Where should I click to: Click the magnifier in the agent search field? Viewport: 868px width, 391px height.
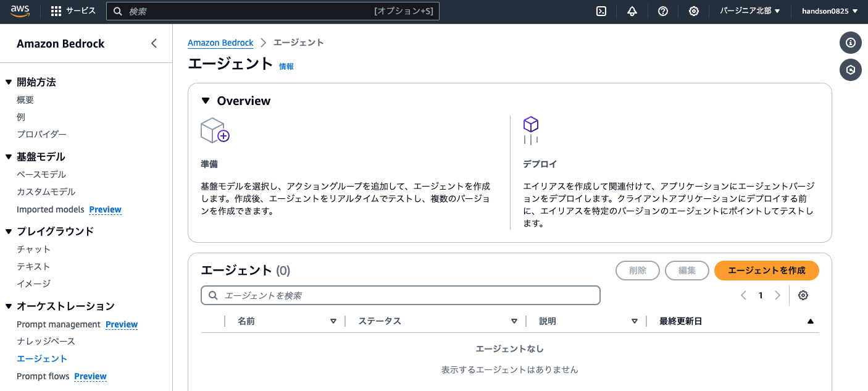coord(214,295)
